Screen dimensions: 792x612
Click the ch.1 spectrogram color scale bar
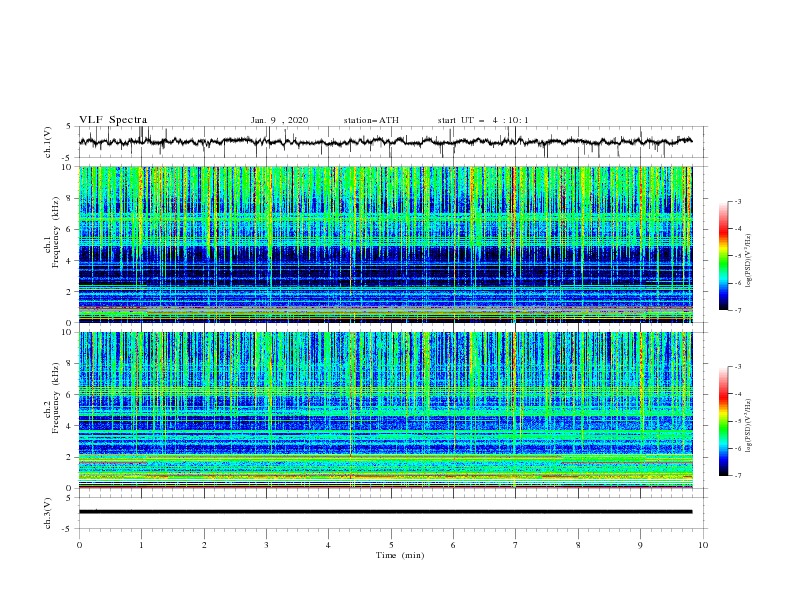(x=723, y=256)
